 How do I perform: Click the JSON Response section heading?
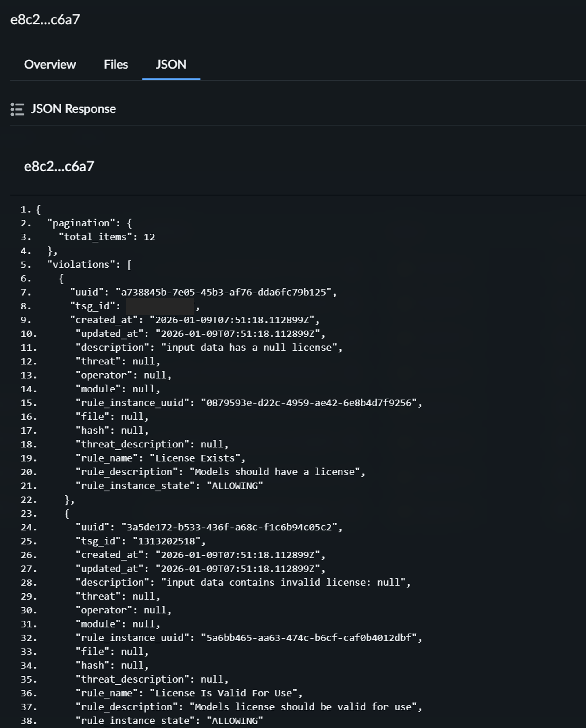(x=73, y=109)
